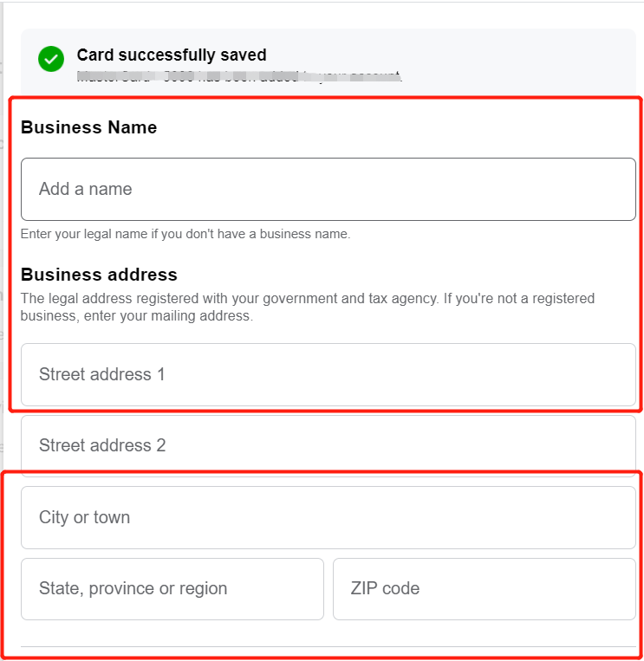
Task: Click the word "saved" in the banner title
Action: click(243, 55)
